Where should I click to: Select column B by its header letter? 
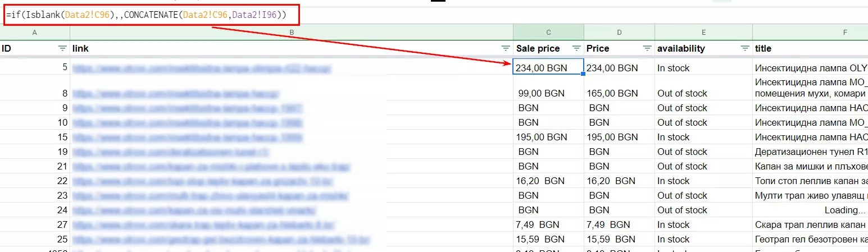coord(292,33)
